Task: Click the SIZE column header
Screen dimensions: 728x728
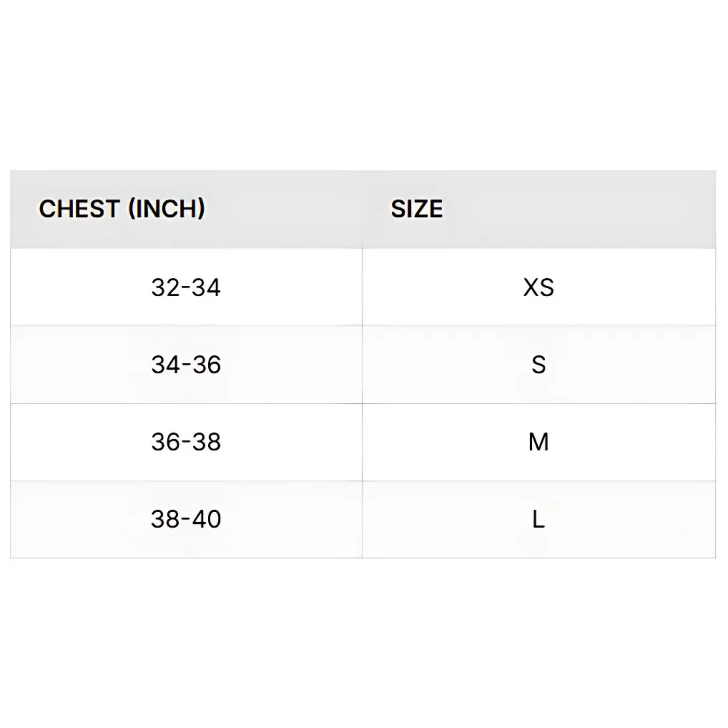Action: click(539, 209)
